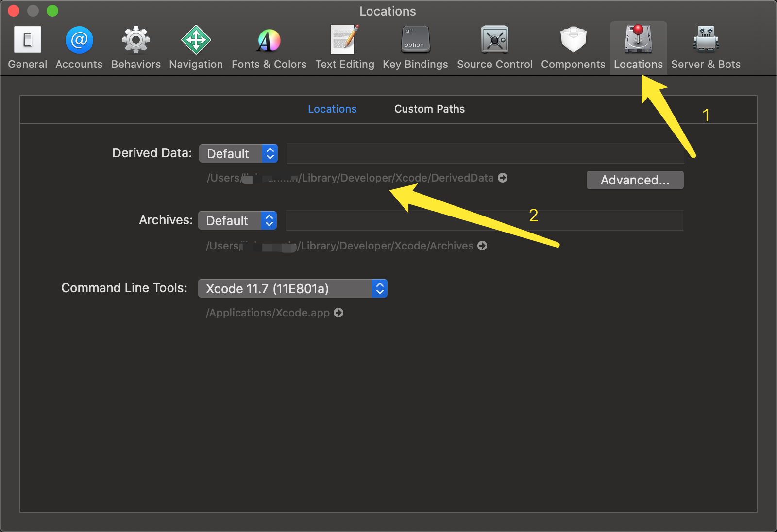Reveal Xcode.app location via arrow icon
This screenshot has width=777, height=532.
tap(338, 313)
